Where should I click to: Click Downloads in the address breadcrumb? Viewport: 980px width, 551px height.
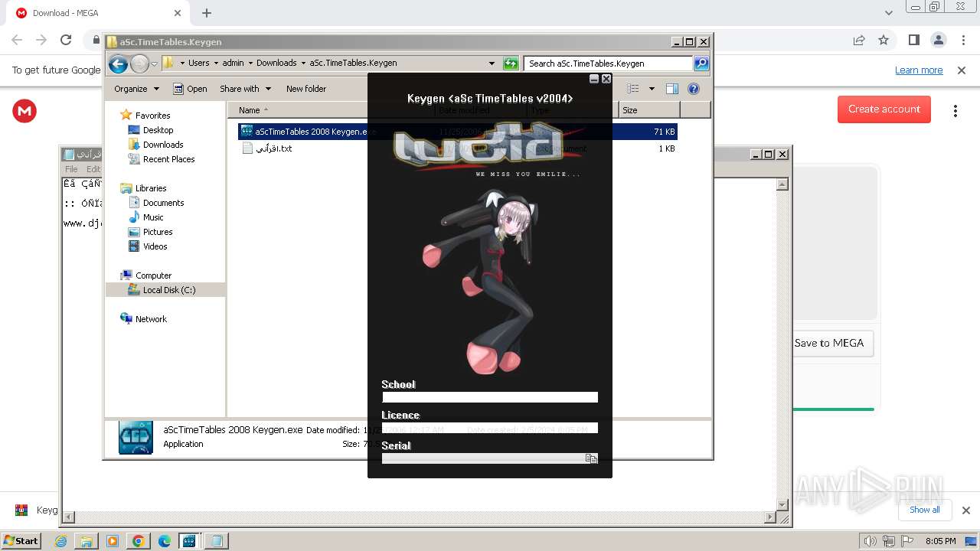pos(276,64)
